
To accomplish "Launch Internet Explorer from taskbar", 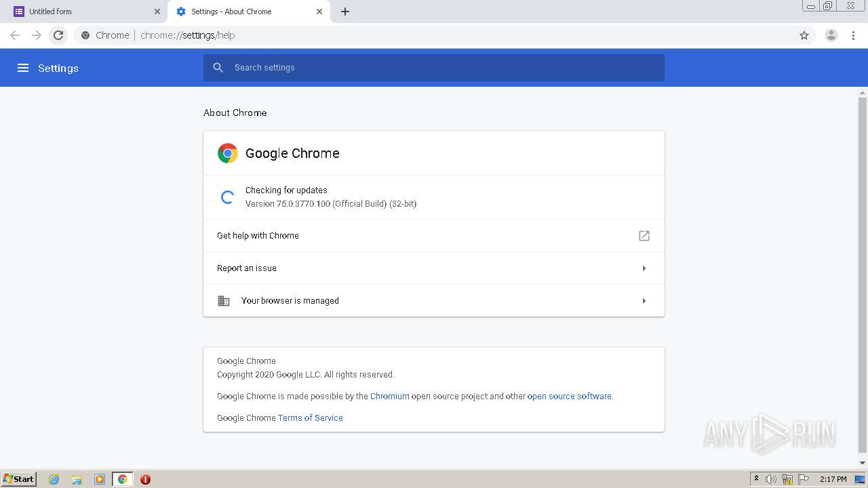I will coord(54,479).
